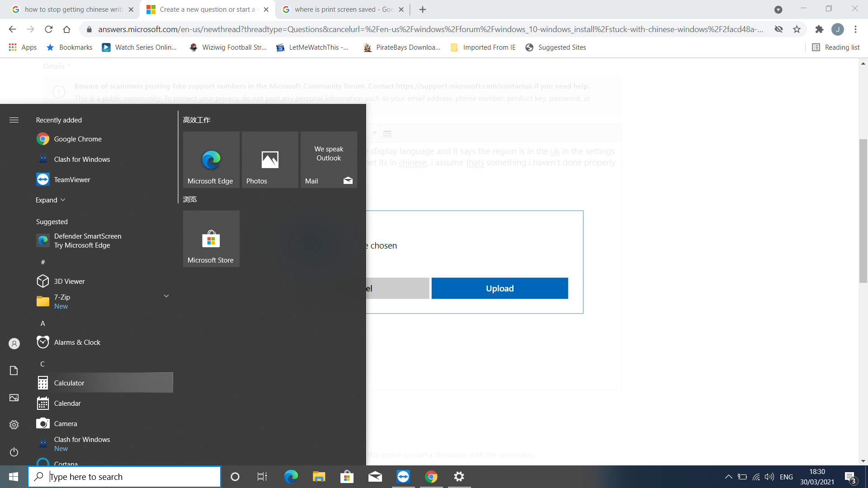The image size is (868, 488).
Task: Reload the current page
Action: [x=49, y=29]
